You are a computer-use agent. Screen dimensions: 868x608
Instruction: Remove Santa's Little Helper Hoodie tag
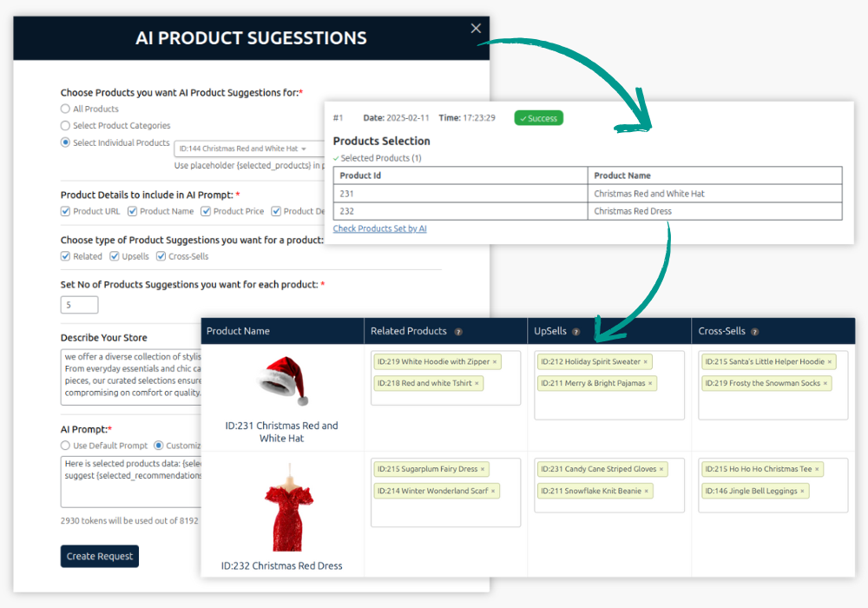[829, 361]
